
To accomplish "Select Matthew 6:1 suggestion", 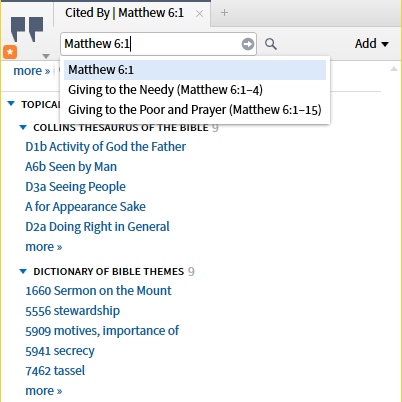I will tap(195, 70).
